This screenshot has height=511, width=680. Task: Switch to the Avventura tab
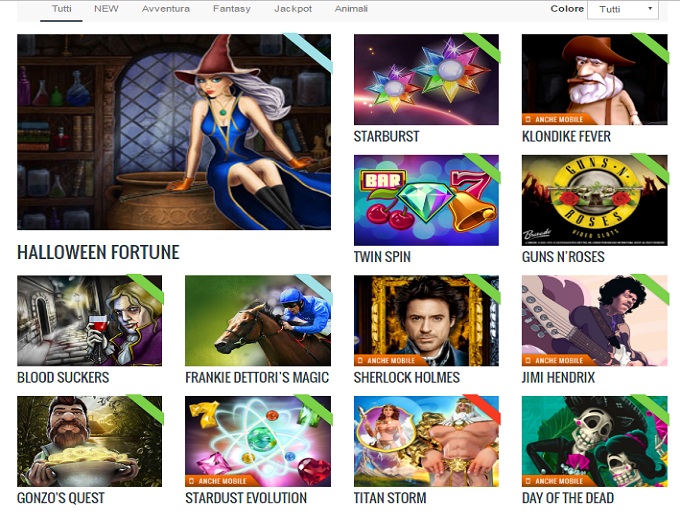pyautogui.click(x=166, y=9)
